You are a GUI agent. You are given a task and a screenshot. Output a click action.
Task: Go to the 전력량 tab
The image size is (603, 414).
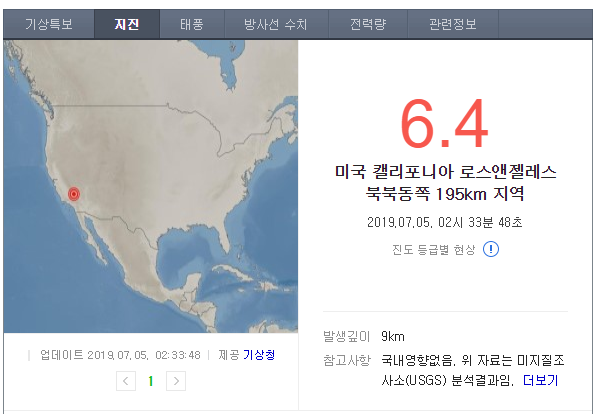[x=368, y=24]
